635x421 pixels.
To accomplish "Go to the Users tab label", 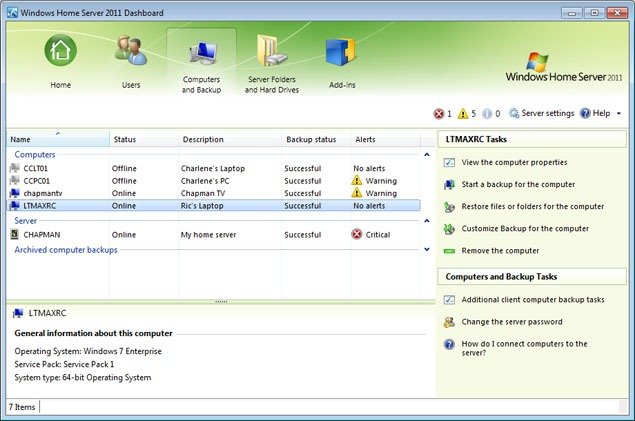I will [x=131, y=85].
